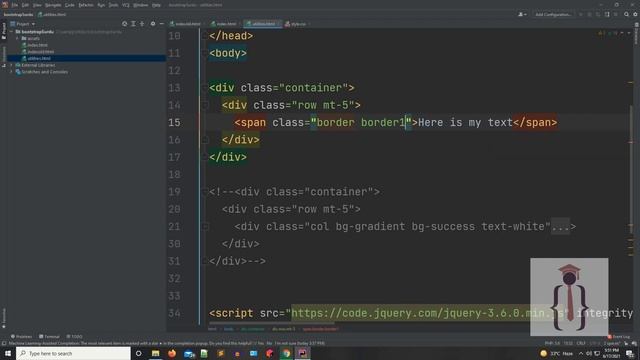The height and width of the screenshot is (360, 640).
Task: Click Windows Start button
Action: pyautogui.click(x=8, y=353)
